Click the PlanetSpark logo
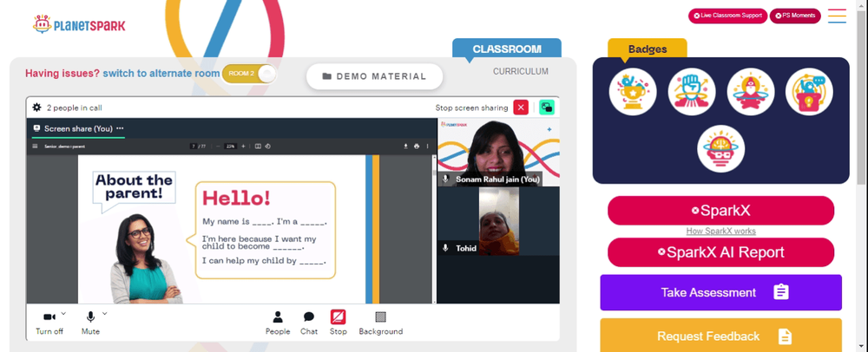This screenshot has width=868, height=352. 79,24
